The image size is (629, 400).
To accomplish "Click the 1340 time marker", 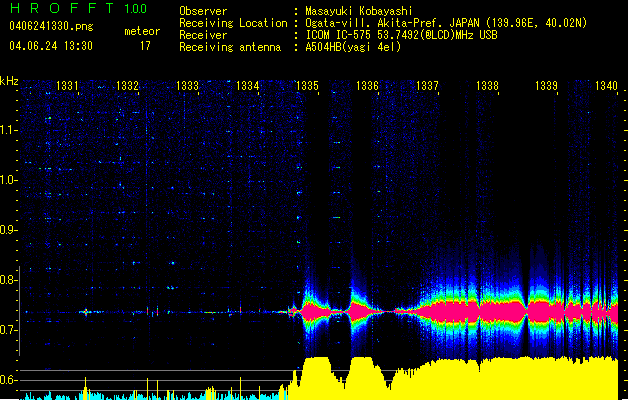I will click(x=606, y=86).
